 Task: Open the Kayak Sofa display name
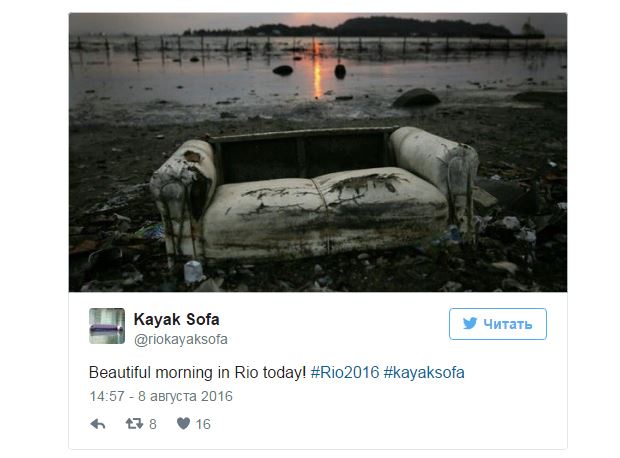pos(176,319)
